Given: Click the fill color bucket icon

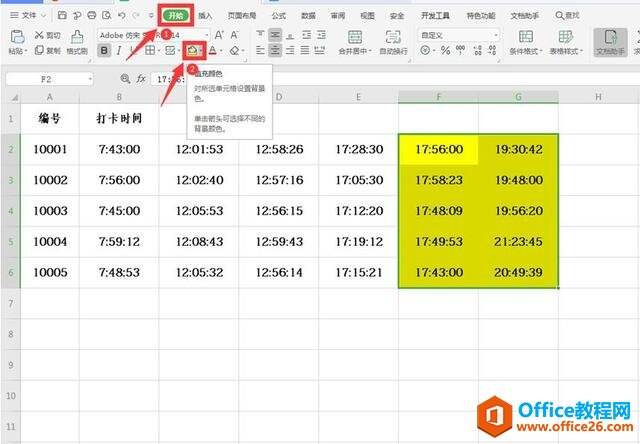Looking at the screenshot, I should point(188,50).
